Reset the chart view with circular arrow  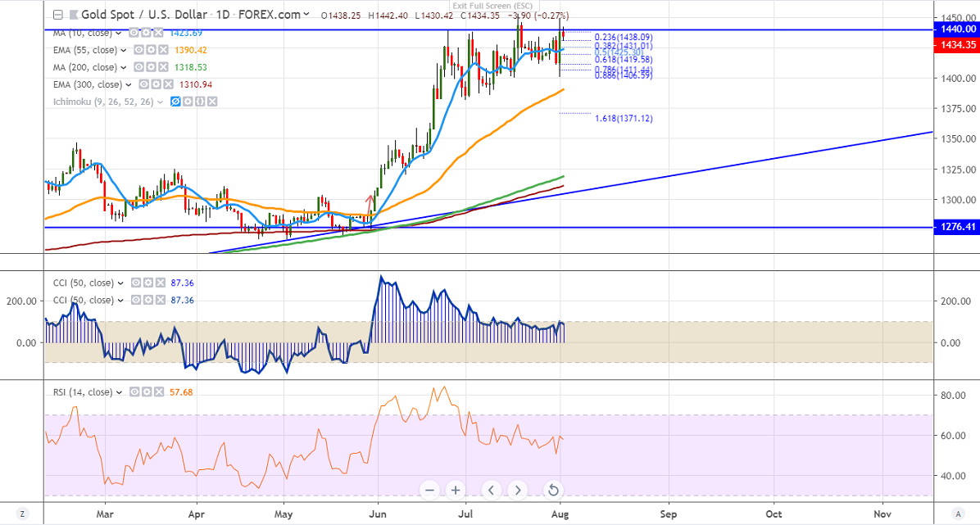[553, 490]
